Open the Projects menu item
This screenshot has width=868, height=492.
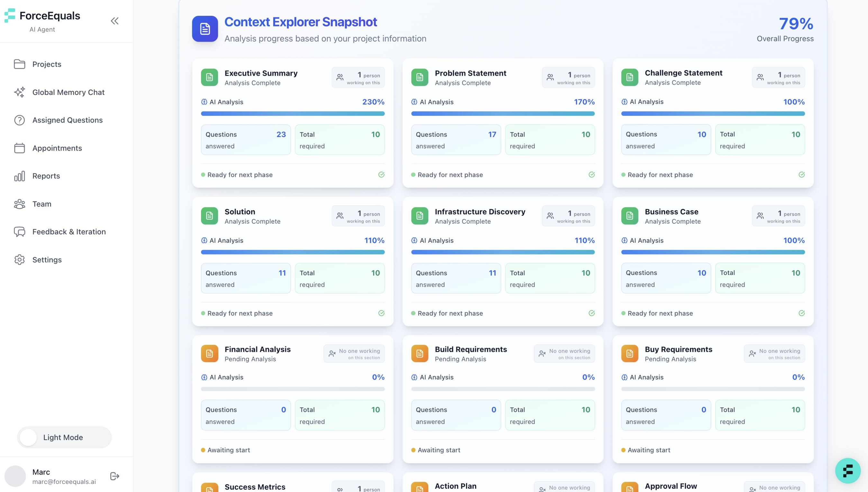coord(47,64)
